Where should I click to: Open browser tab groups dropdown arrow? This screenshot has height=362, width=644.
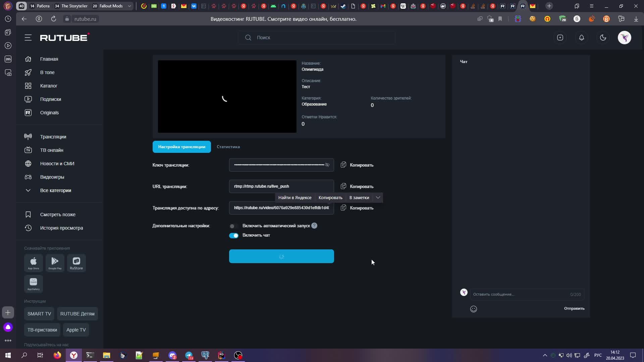(129, 6)
